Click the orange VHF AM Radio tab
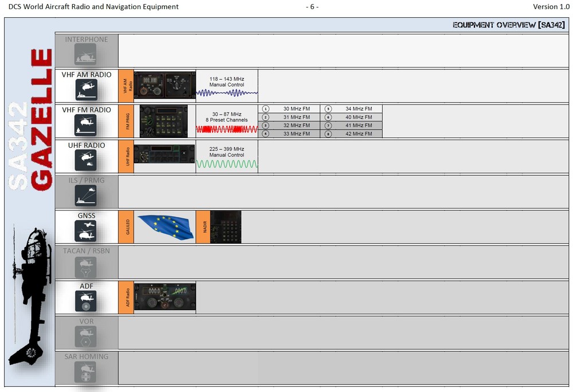Viewport: 573px width, 392px height. (x=125, y=86)
